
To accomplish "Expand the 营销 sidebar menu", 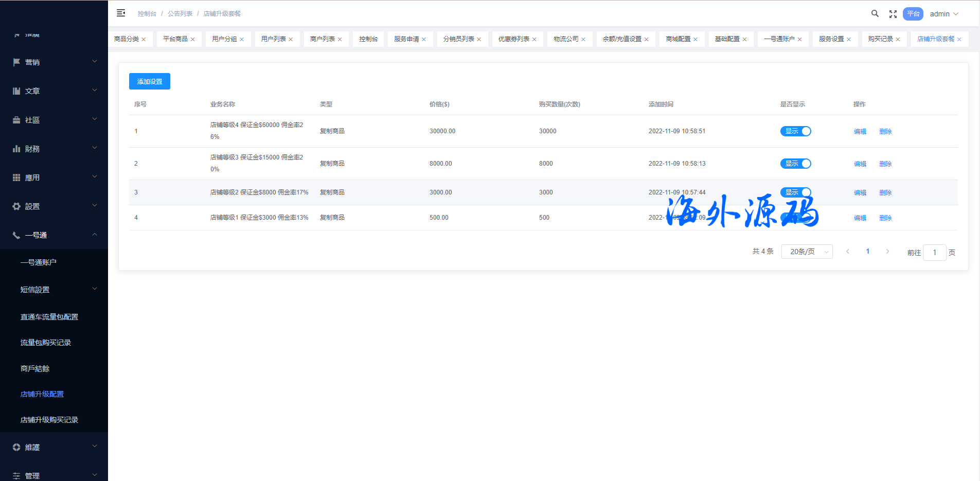I will tap(54, 62).
